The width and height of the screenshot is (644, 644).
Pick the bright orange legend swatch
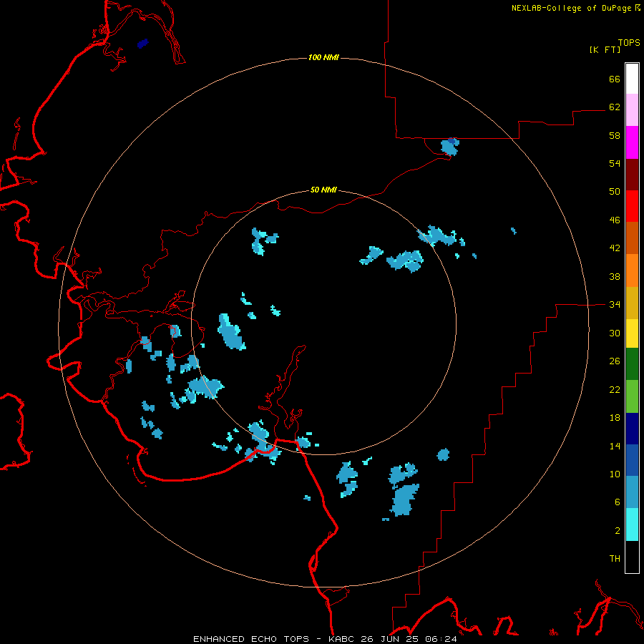click(632, 270)
